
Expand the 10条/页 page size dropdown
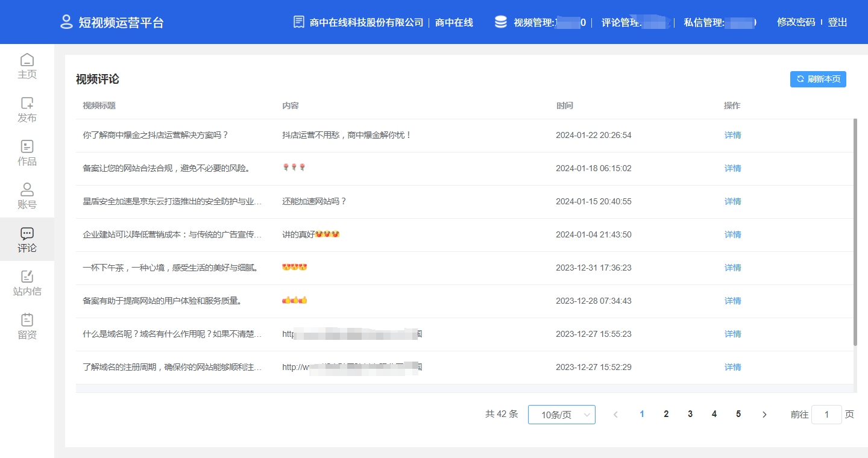pyautogui.click(x=561, y=415)
